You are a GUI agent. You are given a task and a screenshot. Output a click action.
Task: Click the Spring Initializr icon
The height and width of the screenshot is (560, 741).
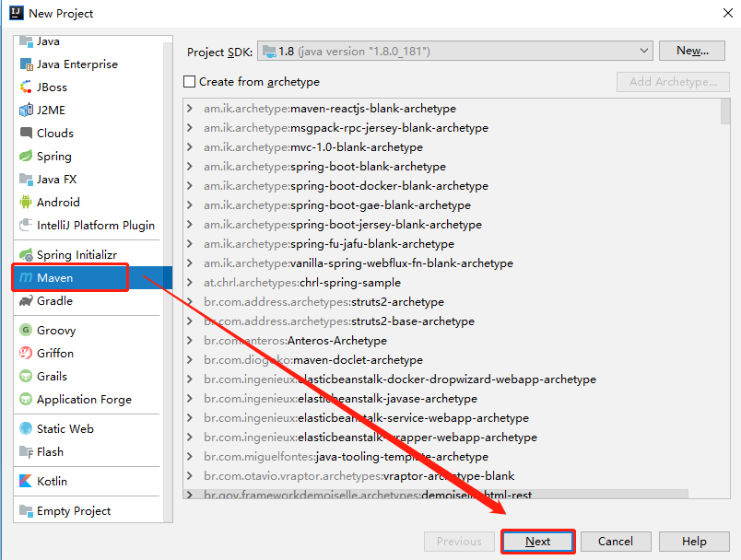[26, 254]
